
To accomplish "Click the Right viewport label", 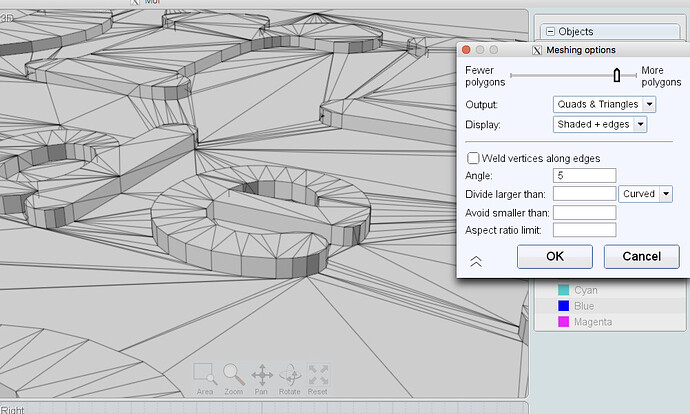I will [x=12, y=410].
